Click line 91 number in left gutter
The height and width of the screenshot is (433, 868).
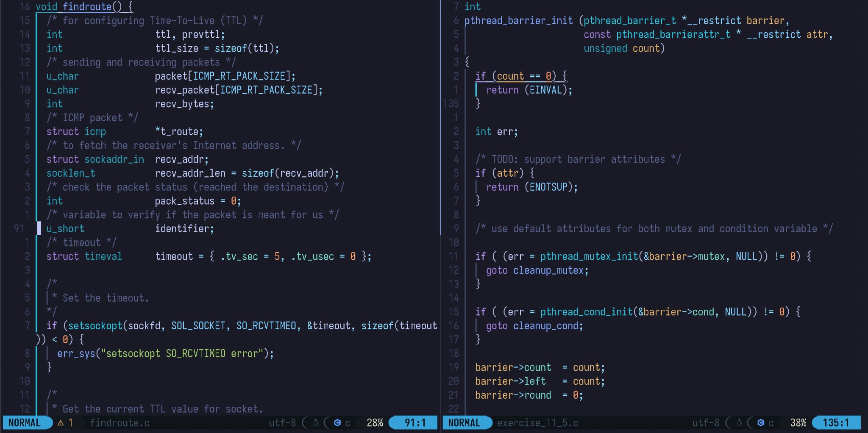click(x=19, y=229)
